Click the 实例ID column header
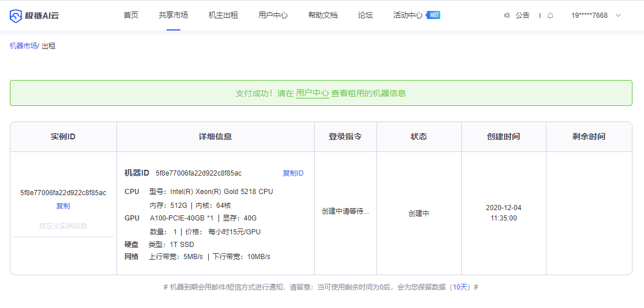 coord(63,136)
